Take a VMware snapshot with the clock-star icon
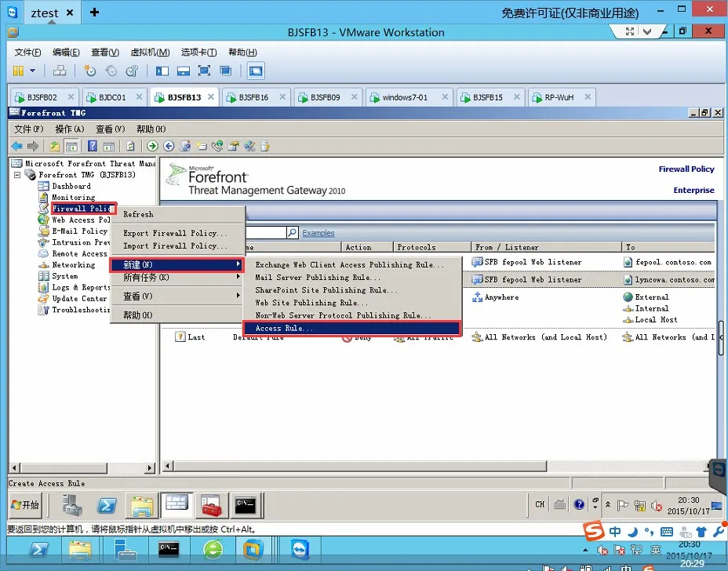 [89, 71]
